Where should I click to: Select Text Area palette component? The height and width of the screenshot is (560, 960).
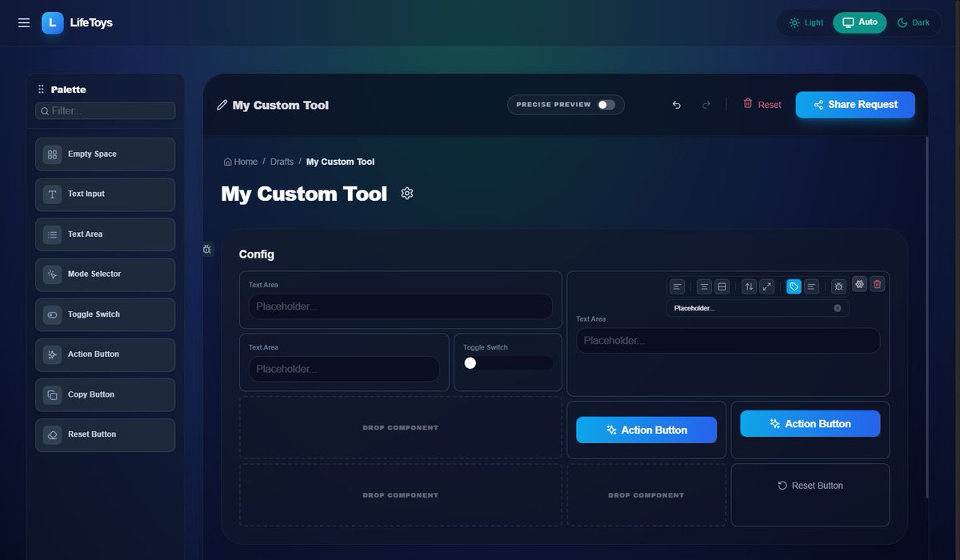pos(106,234)
